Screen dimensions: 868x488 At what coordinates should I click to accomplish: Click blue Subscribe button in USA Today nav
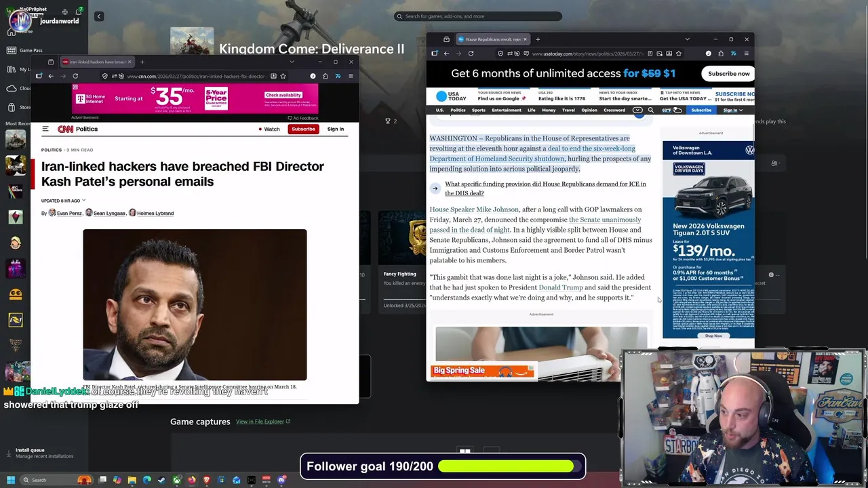[x=701, y=110]
